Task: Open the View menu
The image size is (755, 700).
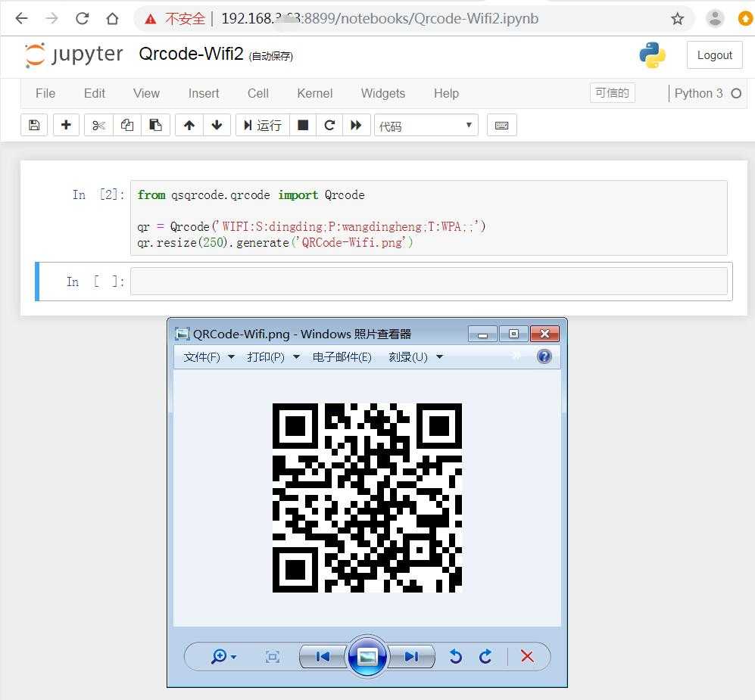Action: tap(146, 93)
